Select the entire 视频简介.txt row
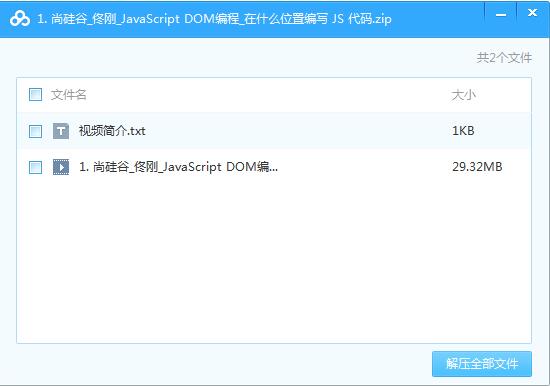Image resolution: width=550 pixels, height=386 pixels. tap(274, 131)
